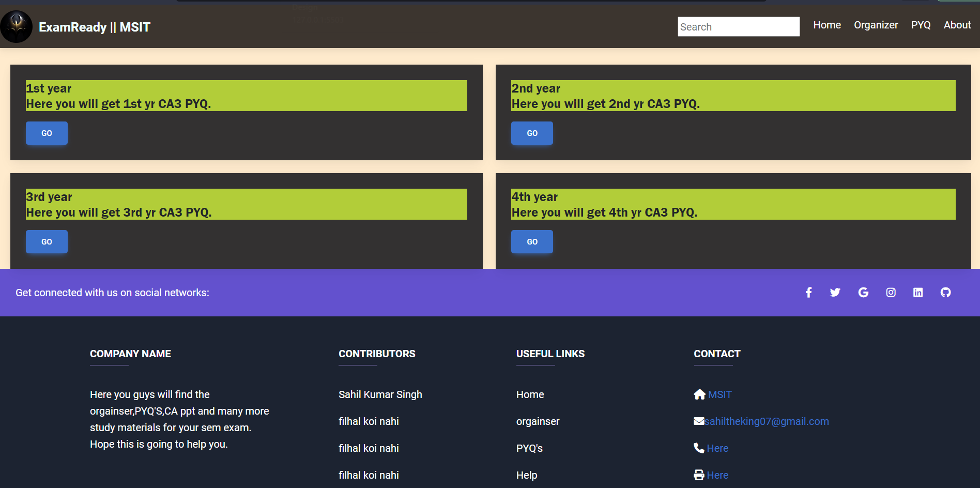This screenshot has height=488, width=980.
Task: Open the Instagram social icon
Action: click(x=891, y=293)
